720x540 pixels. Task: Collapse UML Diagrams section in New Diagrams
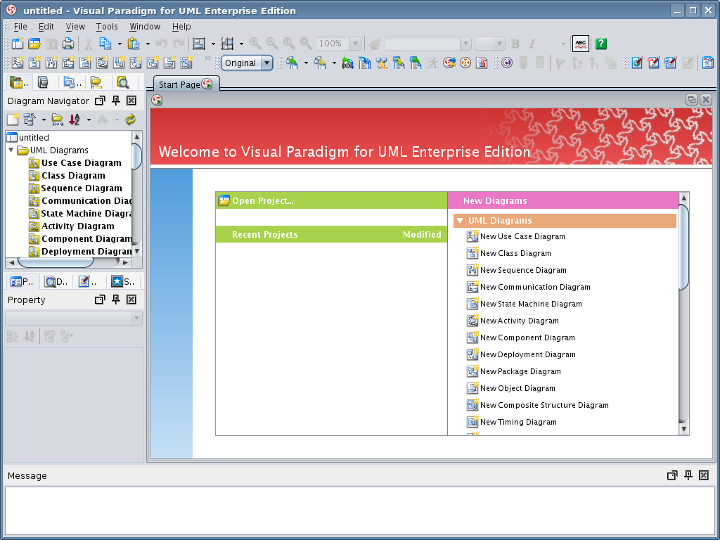[460, 221]
